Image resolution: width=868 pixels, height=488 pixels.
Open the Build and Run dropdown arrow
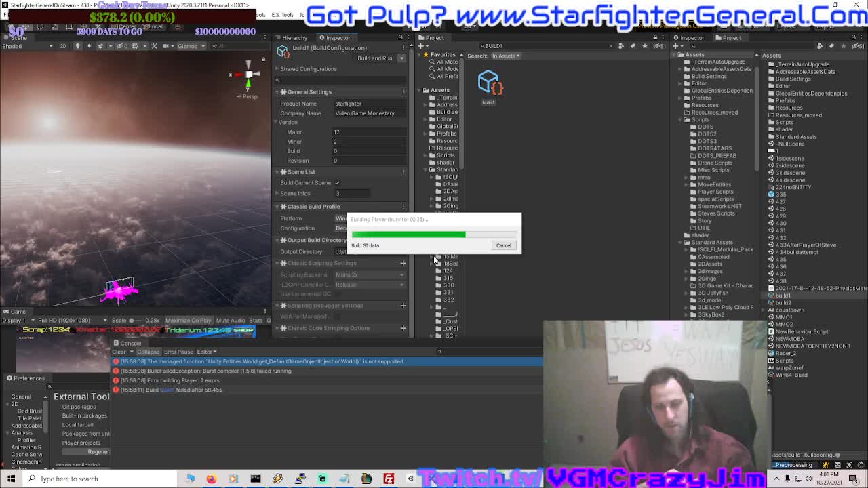[401, 58]
